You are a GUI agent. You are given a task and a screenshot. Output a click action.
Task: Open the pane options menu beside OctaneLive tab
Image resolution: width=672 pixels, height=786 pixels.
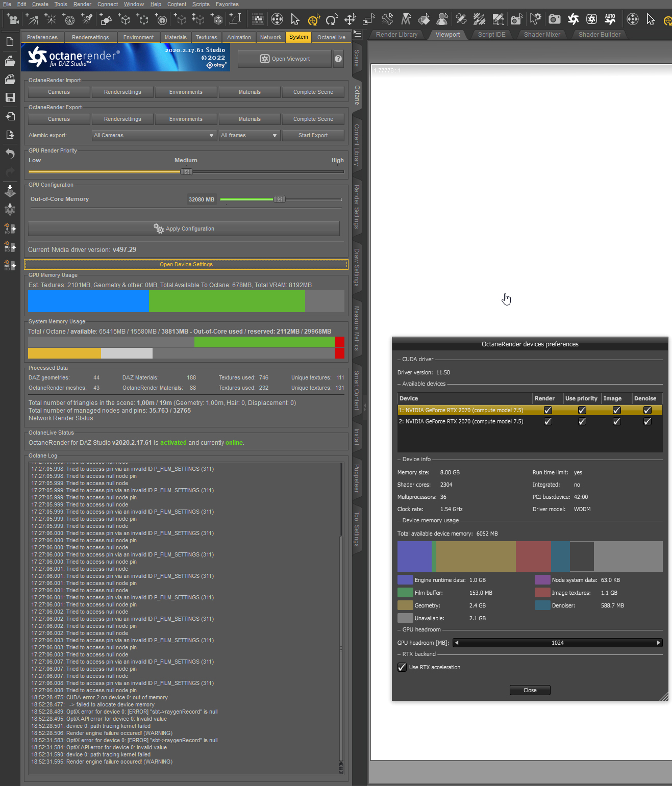point(357,34)
